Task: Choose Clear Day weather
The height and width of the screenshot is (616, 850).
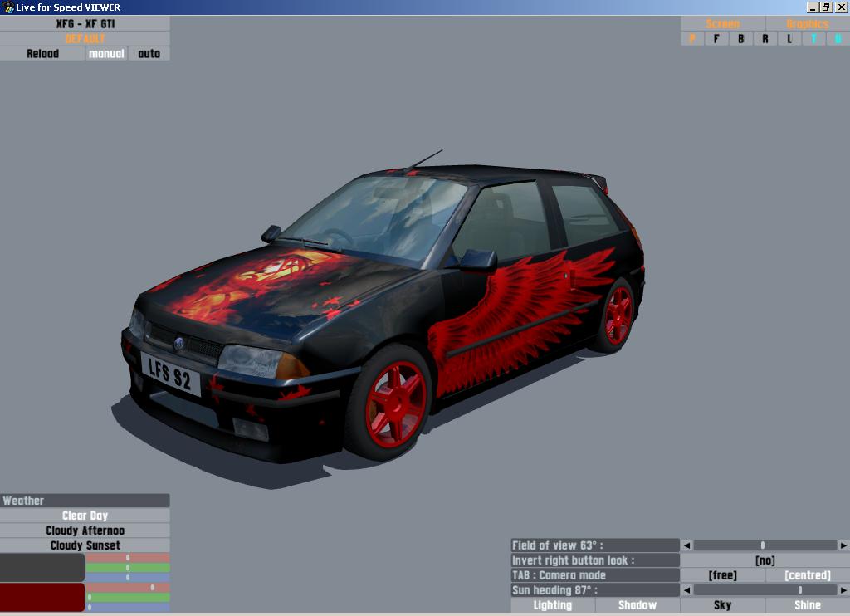Action: (x=85, y=516)
